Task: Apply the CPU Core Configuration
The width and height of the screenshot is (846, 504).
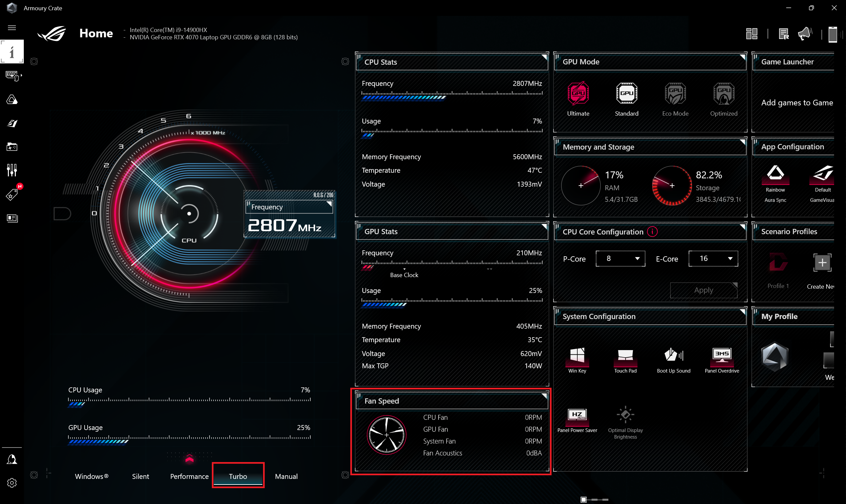Action: 703,290
